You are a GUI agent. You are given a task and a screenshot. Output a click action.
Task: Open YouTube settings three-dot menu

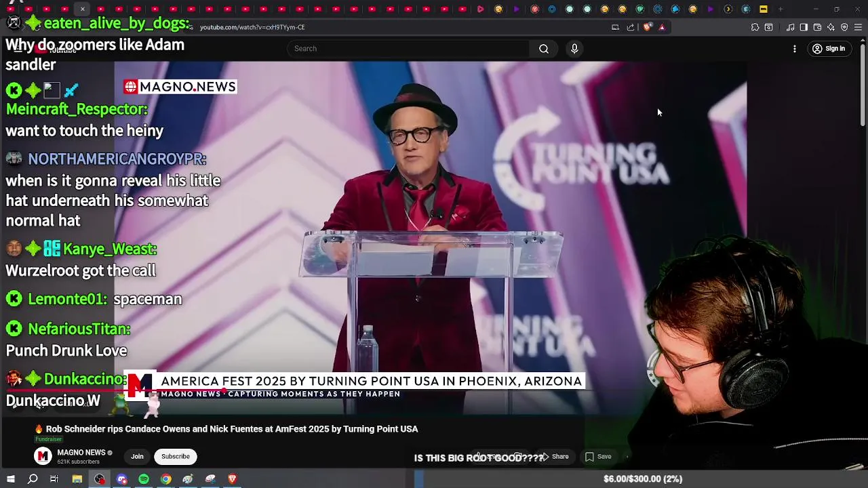tap(795, 49)
